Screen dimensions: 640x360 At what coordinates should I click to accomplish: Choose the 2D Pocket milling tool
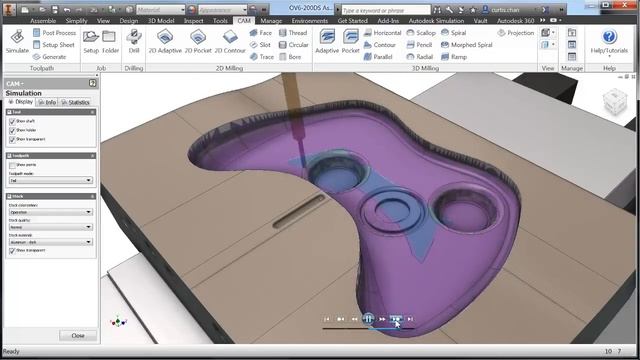click(x=198, y=42)
